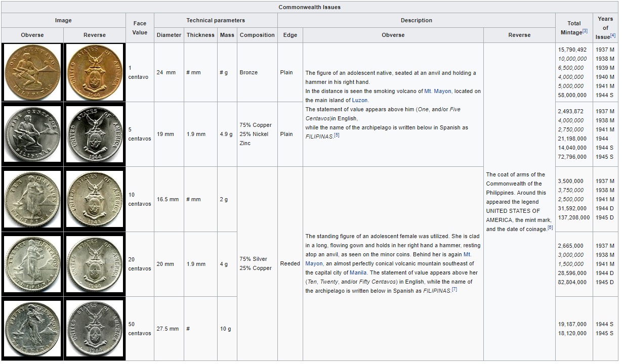
Task: Select the '10 centavos' face value cell
Action: pyautogui.click(x=140, y=199)
